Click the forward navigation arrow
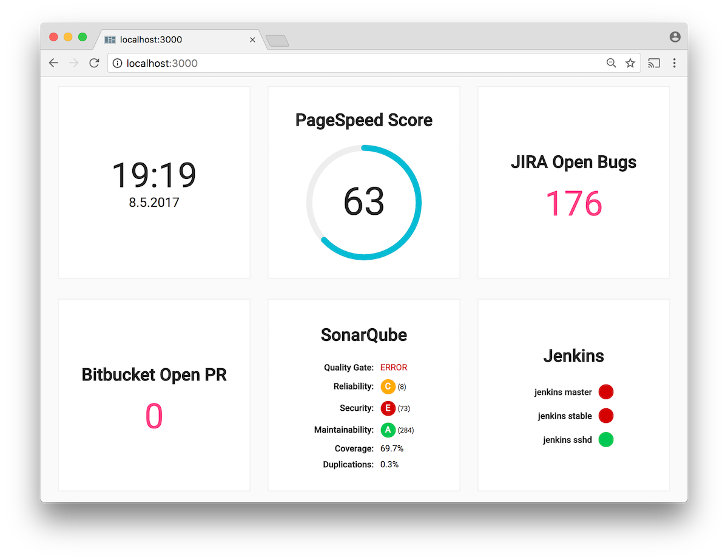The height and width of the screenshot is (560, 728). (x=73, y=62)
